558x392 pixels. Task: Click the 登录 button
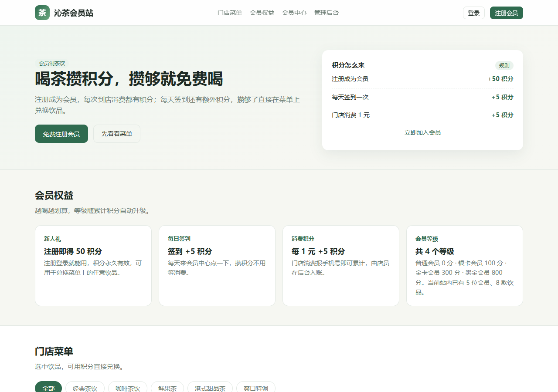[474, 13]
